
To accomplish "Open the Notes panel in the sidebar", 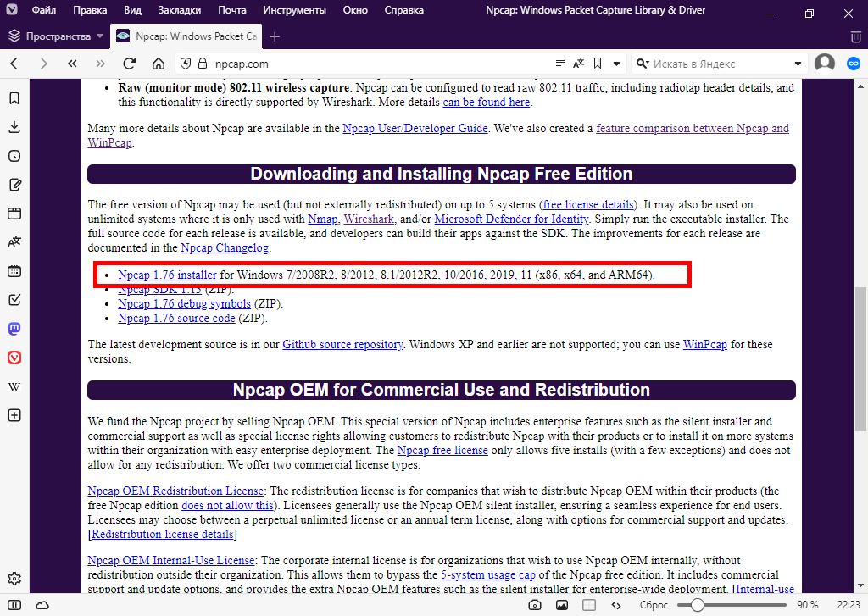I will (x=14, y=185).
